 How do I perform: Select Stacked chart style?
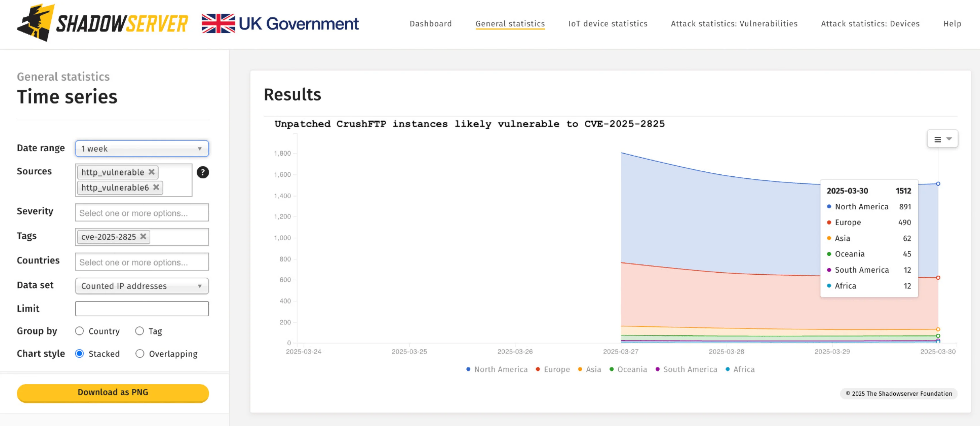click(79, 354)
